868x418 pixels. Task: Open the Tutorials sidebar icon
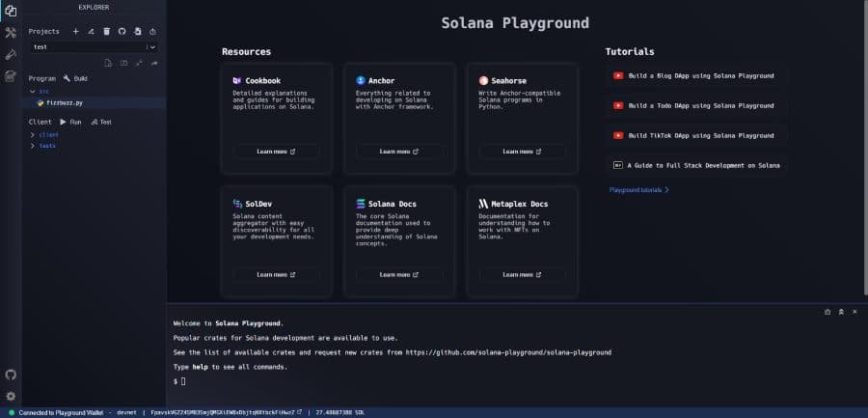pos(11,76)
